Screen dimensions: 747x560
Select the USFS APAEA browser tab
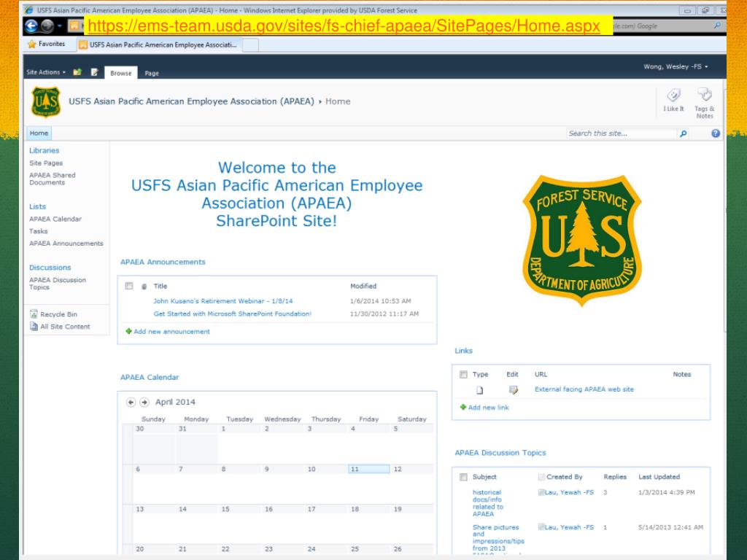tap(158, 44)
